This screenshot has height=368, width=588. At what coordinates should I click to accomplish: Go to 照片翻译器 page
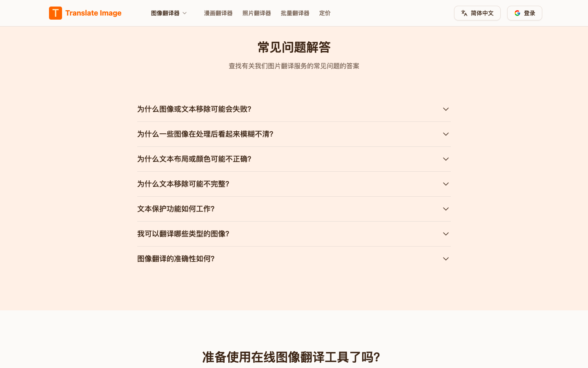[257, 13]
